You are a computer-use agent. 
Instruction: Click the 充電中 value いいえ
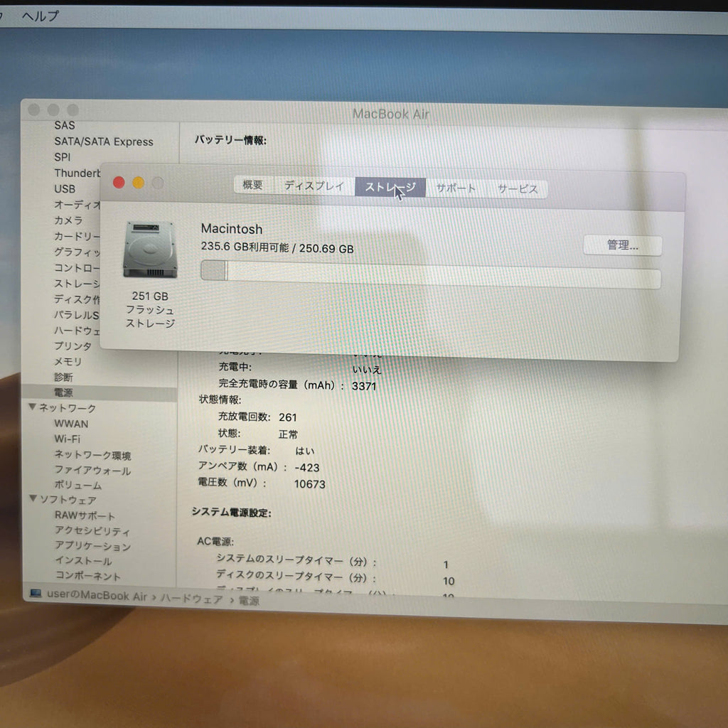367,370
